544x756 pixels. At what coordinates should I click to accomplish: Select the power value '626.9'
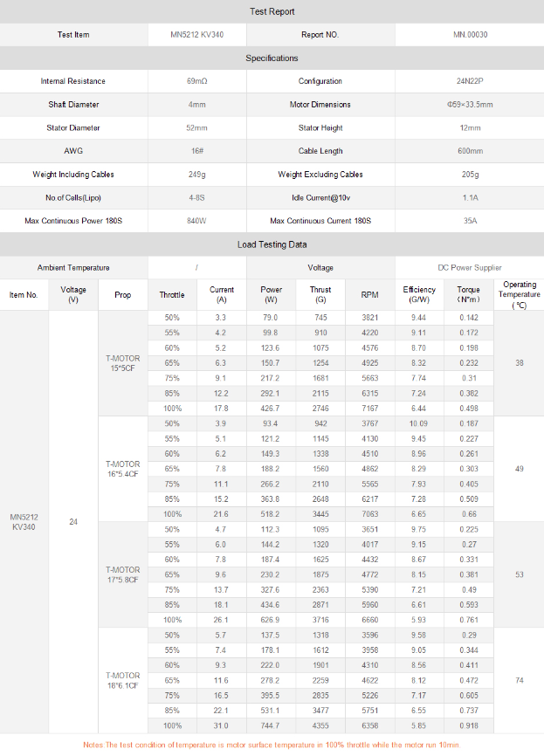pos(270,620)
